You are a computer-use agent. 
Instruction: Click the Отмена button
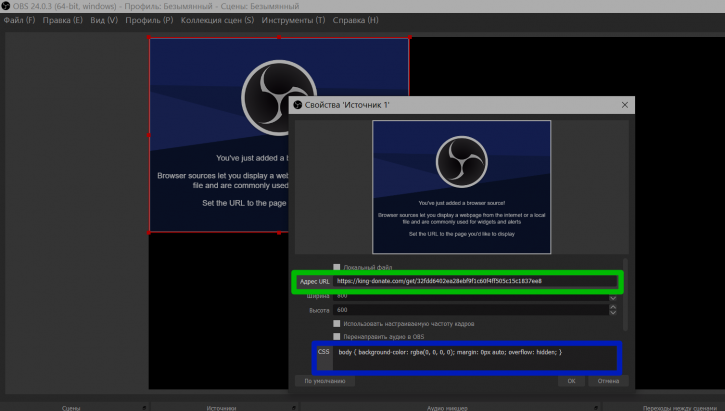[x=608, y=381]
